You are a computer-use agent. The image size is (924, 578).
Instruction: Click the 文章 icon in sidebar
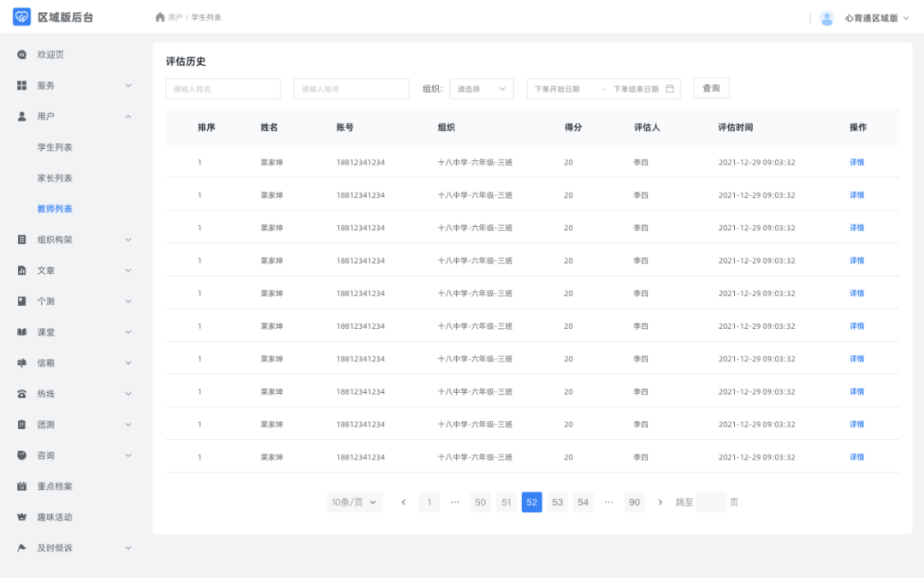pyautogui.click(x=21, y=270)
